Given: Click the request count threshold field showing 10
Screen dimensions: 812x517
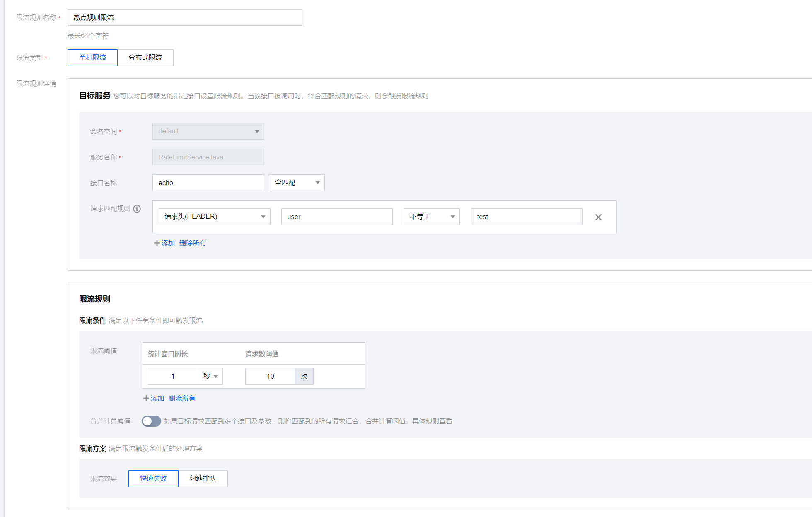Looking at the screenshot, I should tap(270, 376).
